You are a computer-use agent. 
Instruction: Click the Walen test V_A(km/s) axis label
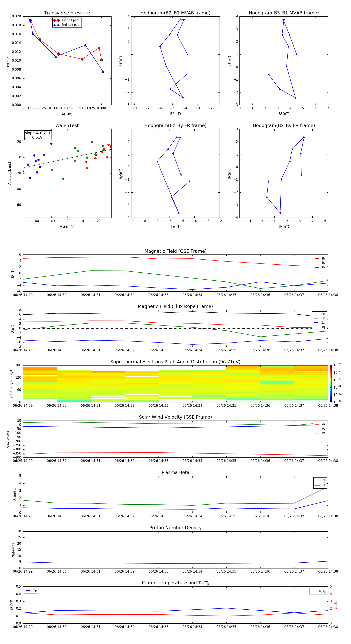point(67,227)
